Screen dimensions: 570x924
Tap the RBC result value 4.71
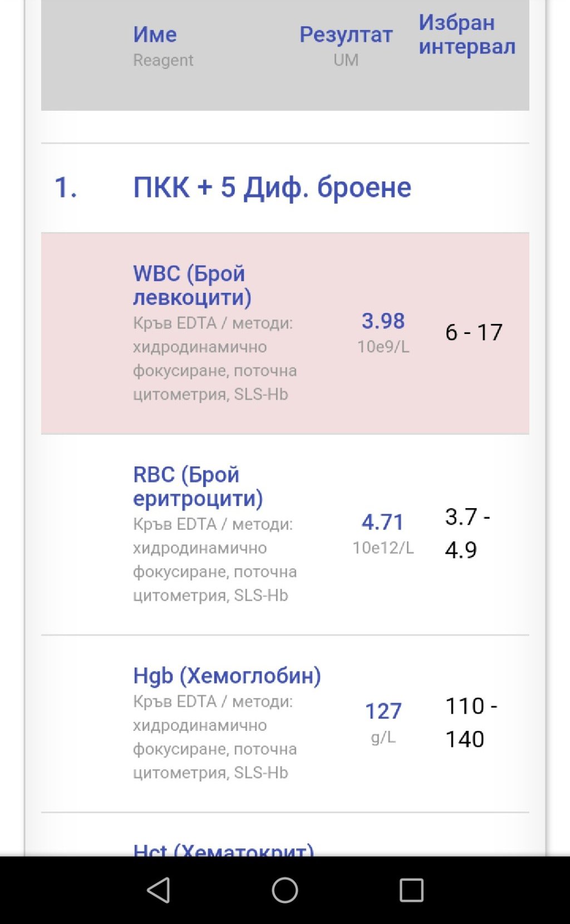[383, 522]
